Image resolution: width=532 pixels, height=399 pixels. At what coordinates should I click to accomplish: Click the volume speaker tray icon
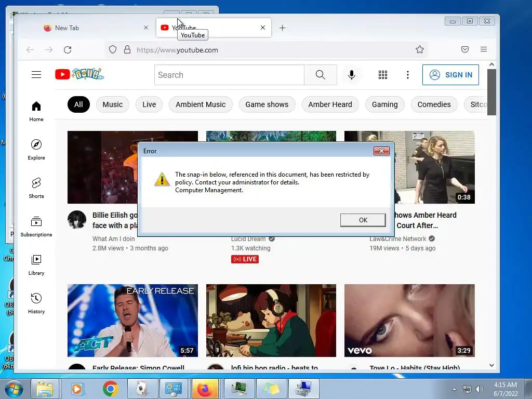[x=480, y=389]
